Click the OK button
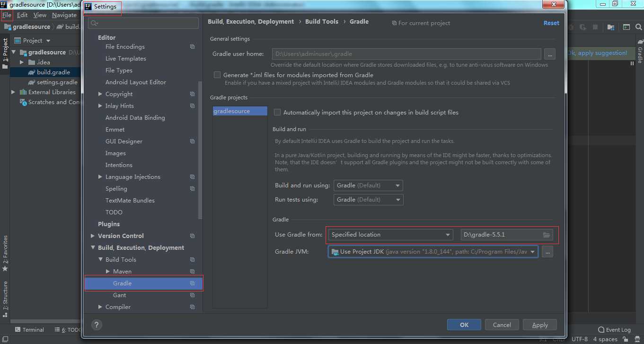Image resolution: width=644 pixels, height=344 pixels. [x=464, y=325]
